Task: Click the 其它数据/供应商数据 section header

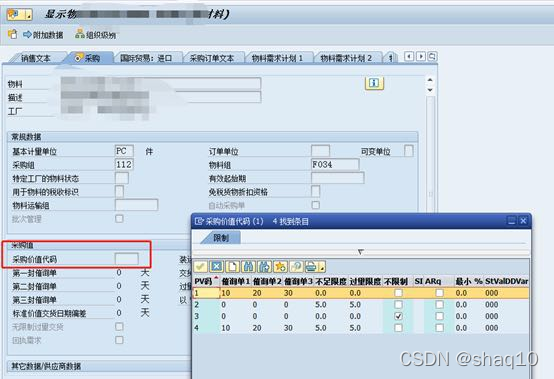Action: click(46, 366)
